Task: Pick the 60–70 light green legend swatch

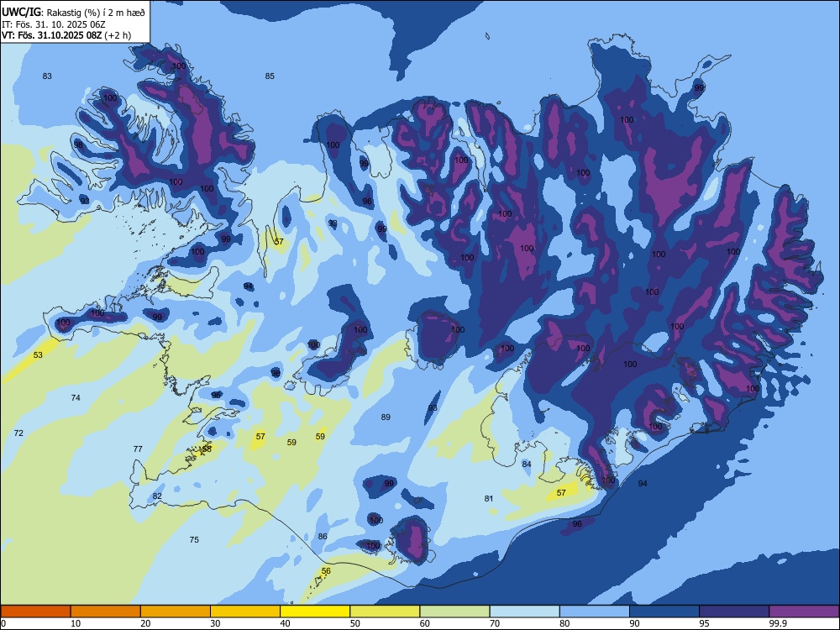Action: click(454, 612)
